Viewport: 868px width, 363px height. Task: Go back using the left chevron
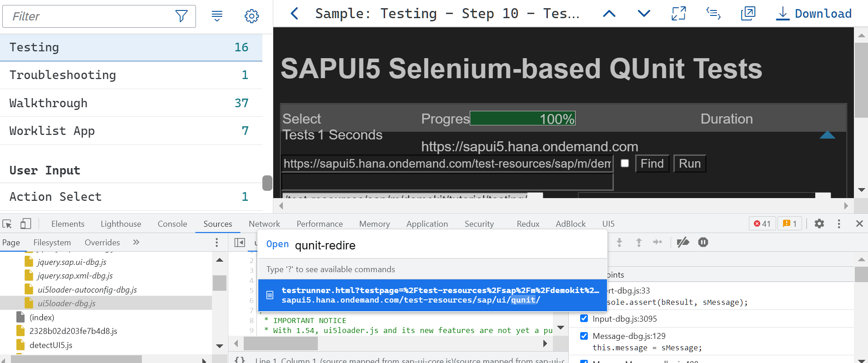pos(294,14)
